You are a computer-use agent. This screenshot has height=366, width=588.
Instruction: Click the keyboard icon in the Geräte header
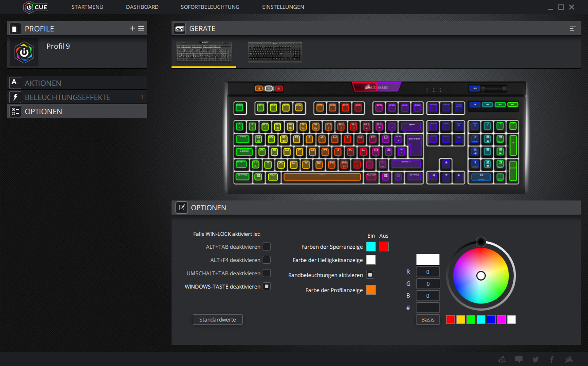(179, 28)
